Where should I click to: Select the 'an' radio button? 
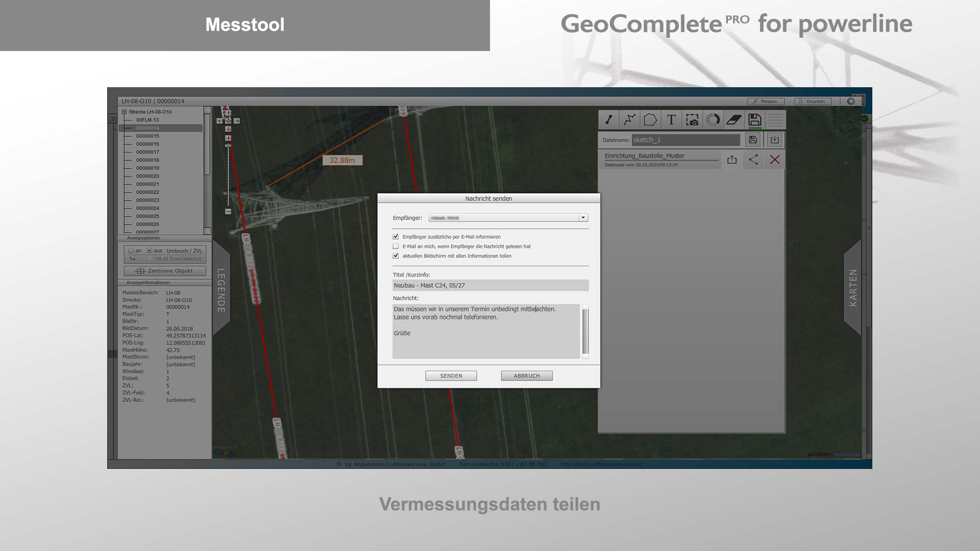(x=131, y=251)
